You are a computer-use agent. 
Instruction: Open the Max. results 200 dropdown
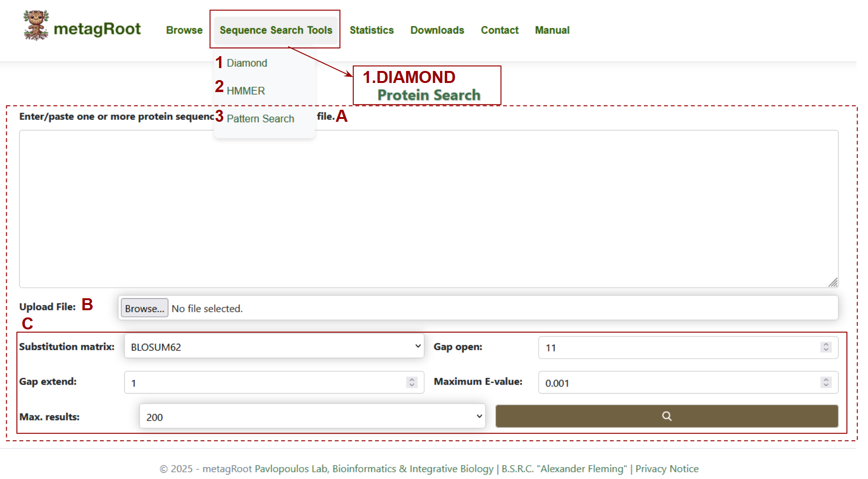coord(312,416)
